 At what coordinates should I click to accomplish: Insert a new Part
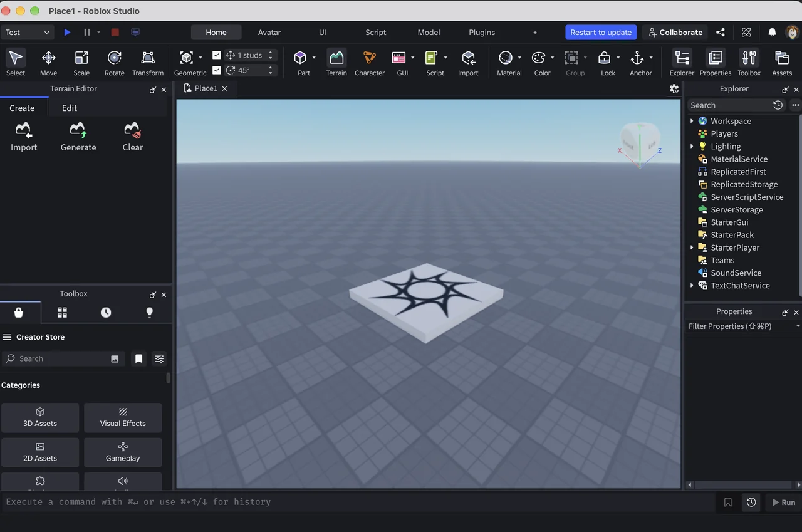tap(301, 58)
